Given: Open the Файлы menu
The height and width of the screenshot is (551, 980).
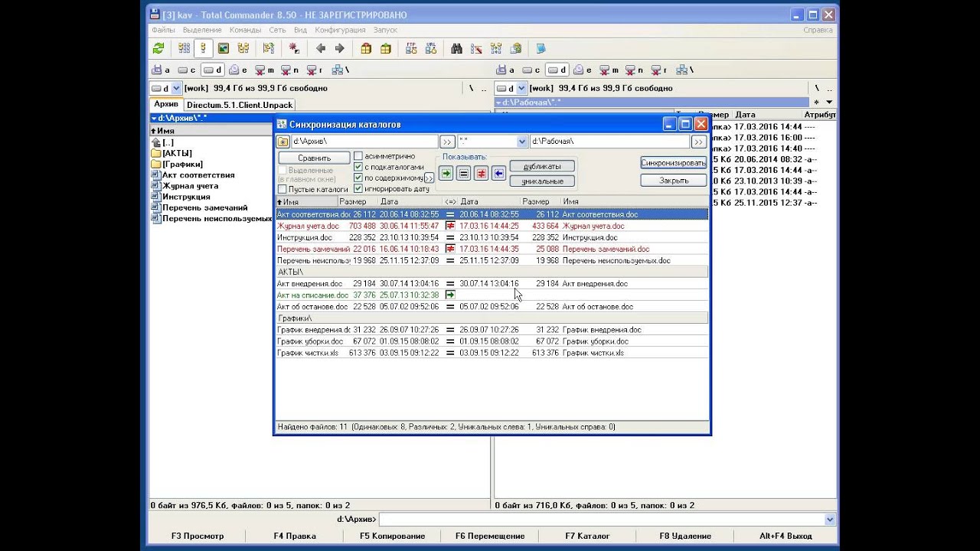Looking at the screenshot, I should pyautogui.click(x=163, y=30).
